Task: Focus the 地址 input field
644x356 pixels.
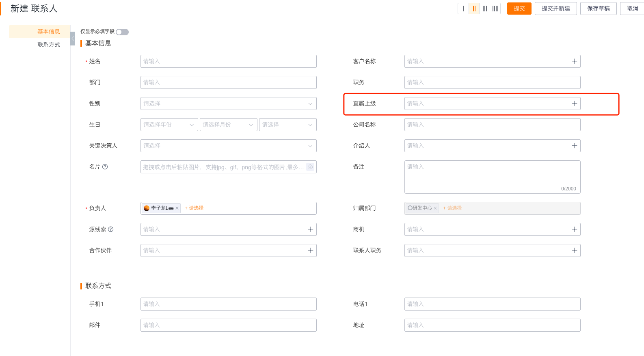Action: (493, 325)
